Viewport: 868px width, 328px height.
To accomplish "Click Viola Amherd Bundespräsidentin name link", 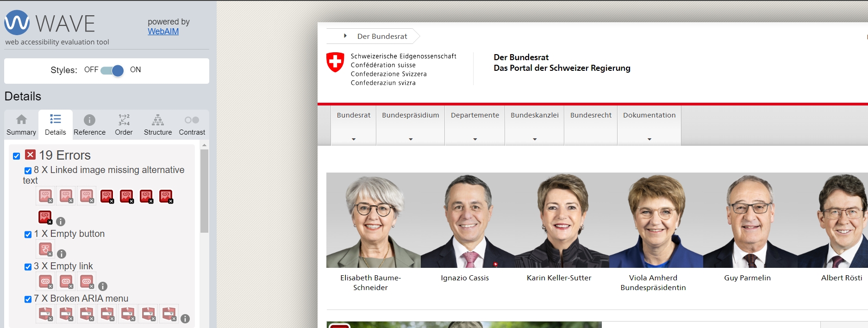I will tap(653, 283).
